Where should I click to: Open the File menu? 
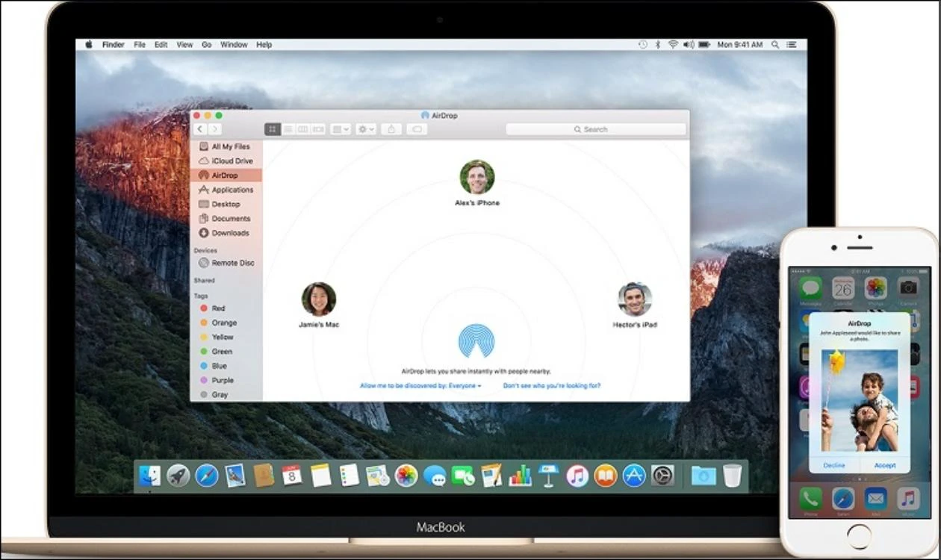tap(140, 45)
